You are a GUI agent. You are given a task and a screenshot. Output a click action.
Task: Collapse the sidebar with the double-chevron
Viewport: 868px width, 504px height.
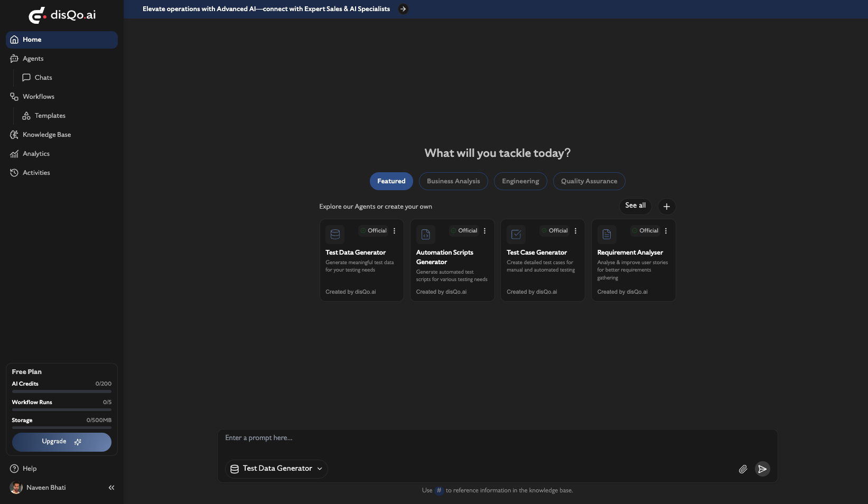point(111,488)
